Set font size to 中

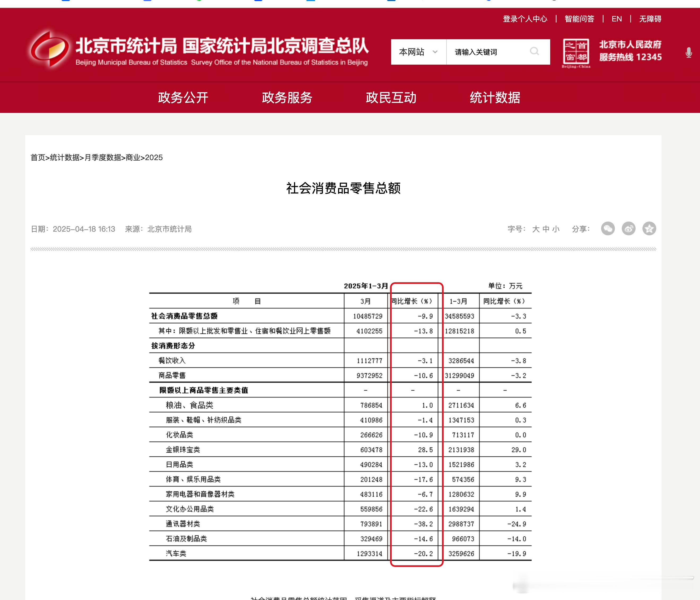(546, 229)
